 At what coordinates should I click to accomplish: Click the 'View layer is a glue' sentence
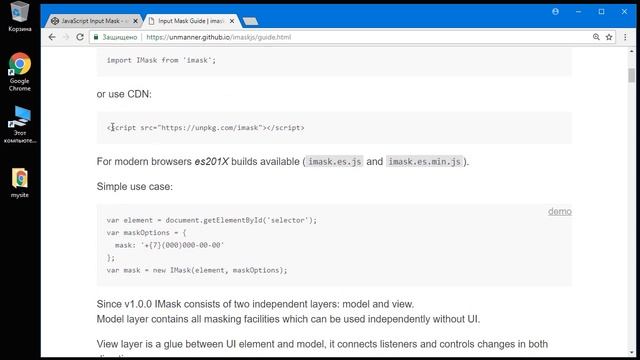coord(322,344)
